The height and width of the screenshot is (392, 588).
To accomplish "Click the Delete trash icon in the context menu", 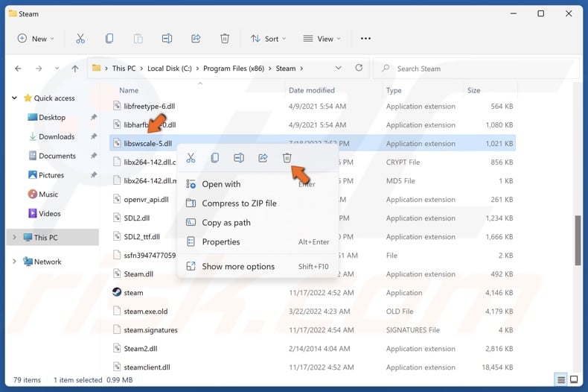I will [287, 158].
